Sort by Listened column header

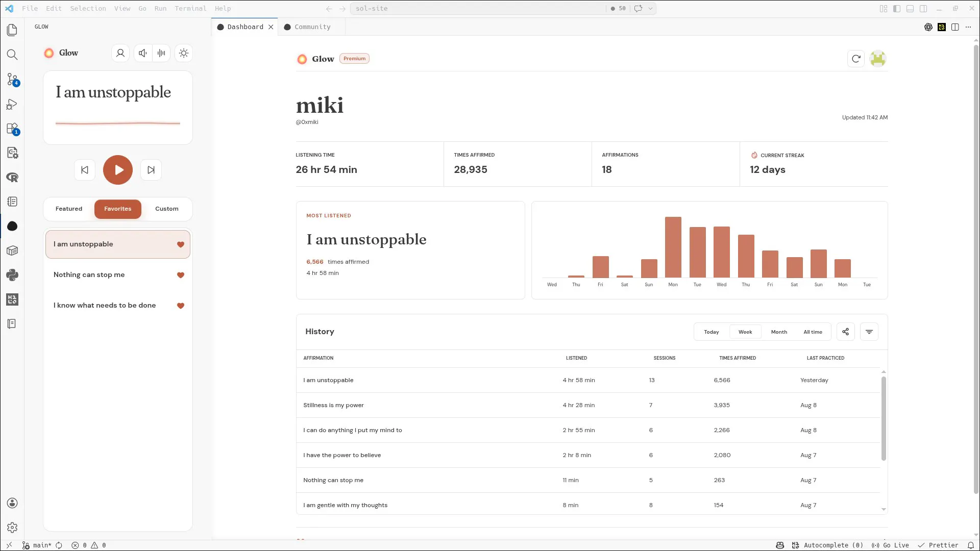(x=576, y=358)
